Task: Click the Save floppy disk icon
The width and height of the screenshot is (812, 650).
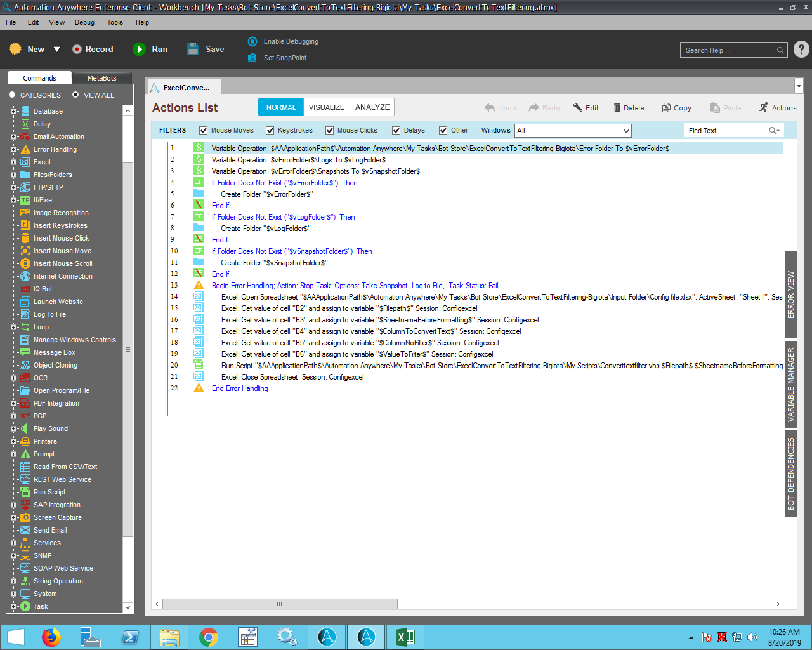Action: pos(193,50)
